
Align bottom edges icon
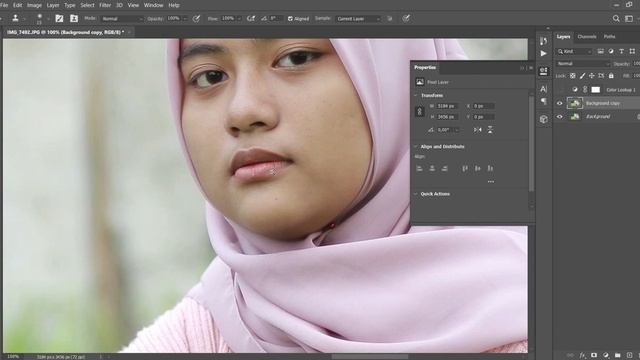[490, 168]
